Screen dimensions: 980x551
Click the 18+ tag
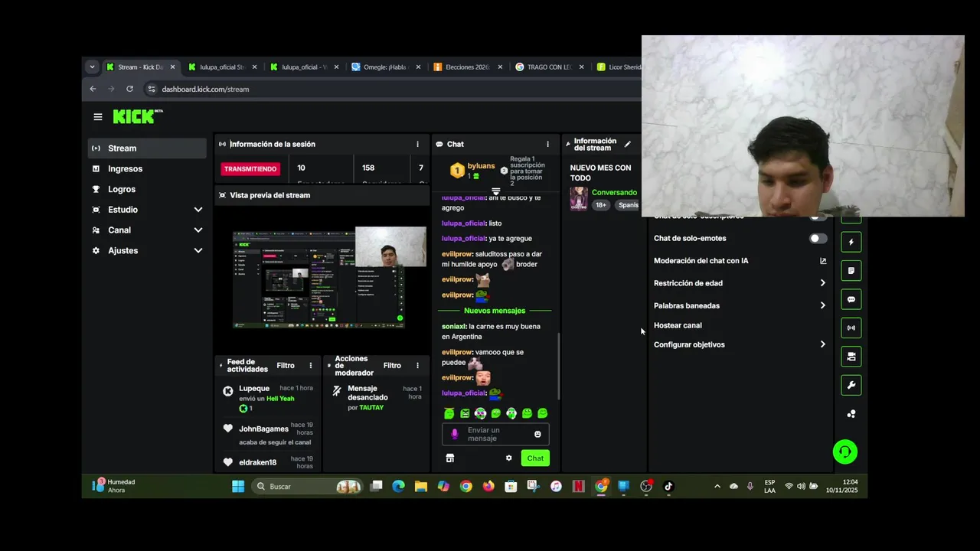click(601, 205)
